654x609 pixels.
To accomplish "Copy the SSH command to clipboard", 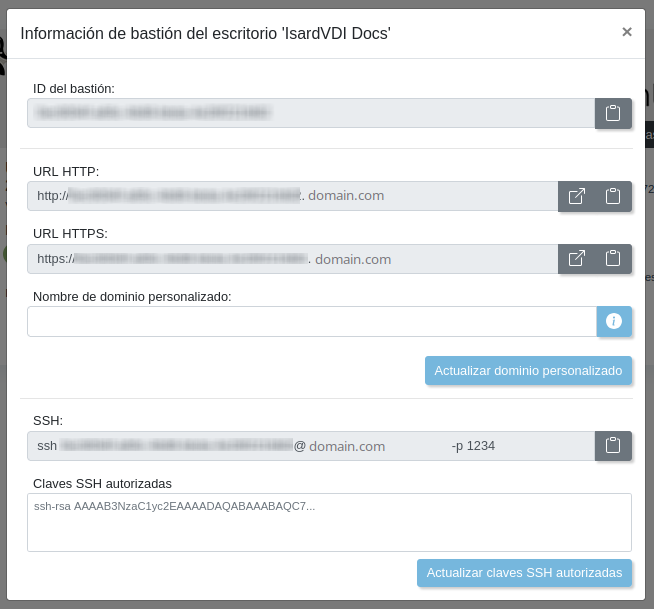I will point(613,446).
